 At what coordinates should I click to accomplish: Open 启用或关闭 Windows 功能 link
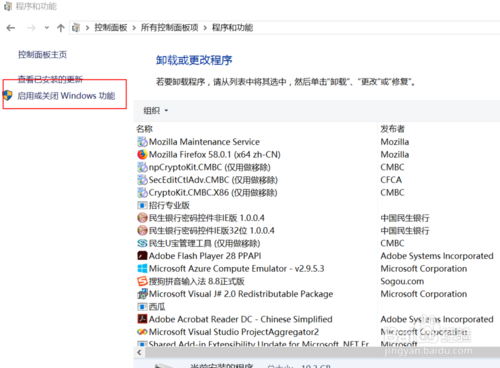point(66,96)
